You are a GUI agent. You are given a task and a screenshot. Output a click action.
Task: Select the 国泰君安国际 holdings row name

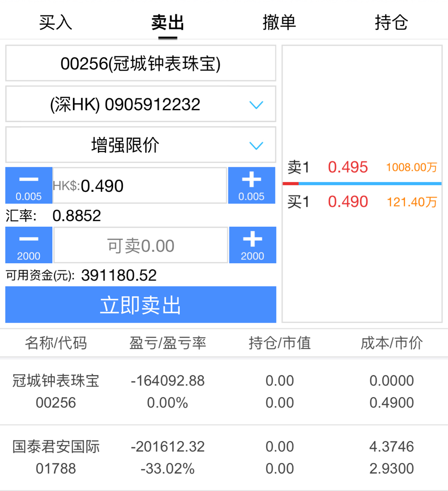[56, 446]
